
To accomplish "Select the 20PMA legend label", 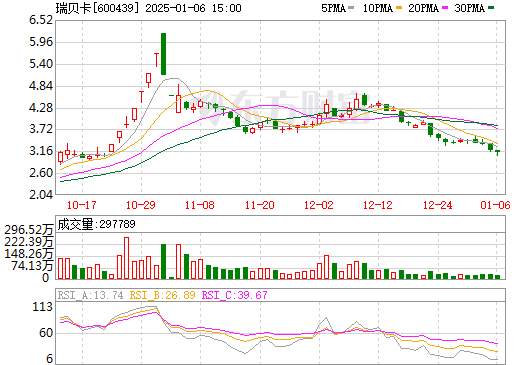I will [424, 8].
